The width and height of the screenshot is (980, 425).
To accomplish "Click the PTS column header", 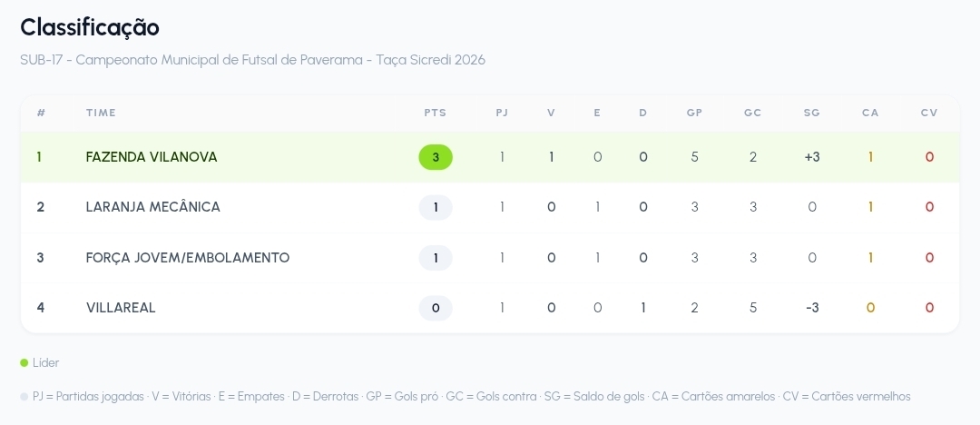I will pyautogui.click(x=436, y=114).
